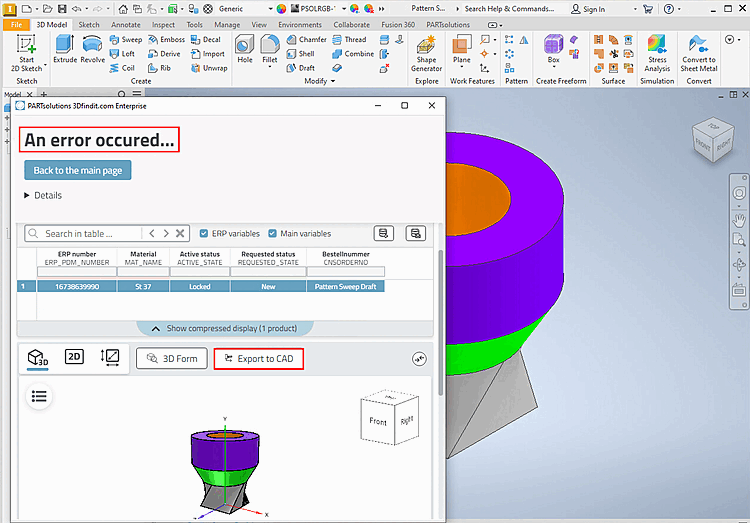Select the Revolve tool
This screenshot has width=750, height=523.
pos(92,49)
